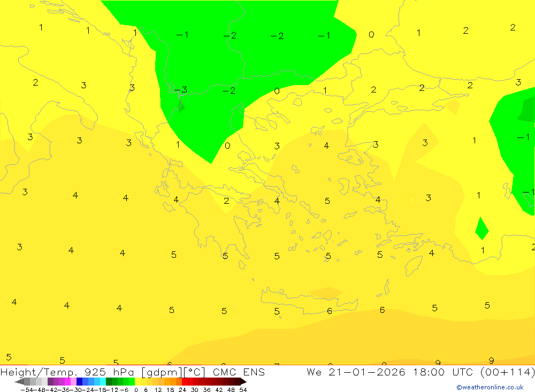Click the (00+114) forecast hour text
The image size is (535, 392).
point(507,372)
